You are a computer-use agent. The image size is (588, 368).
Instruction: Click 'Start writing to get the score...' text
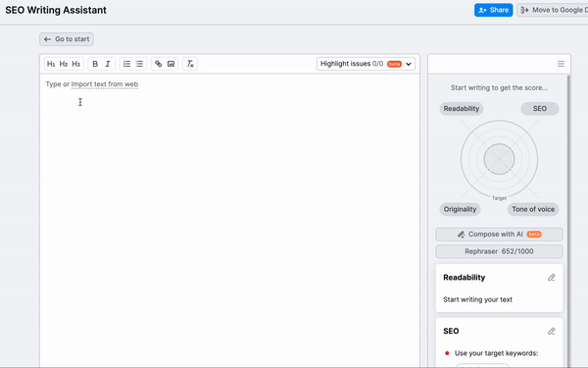499,88
